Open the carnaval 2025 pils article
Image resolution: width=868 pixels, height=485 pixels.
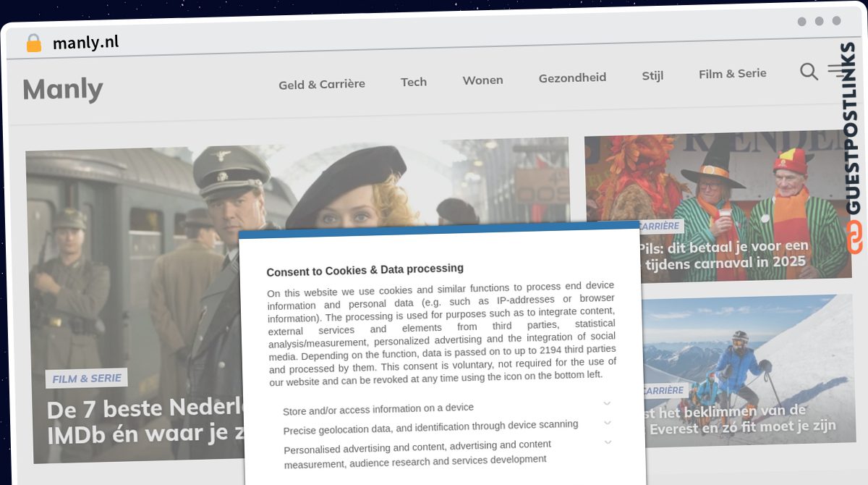coord(723,254)
